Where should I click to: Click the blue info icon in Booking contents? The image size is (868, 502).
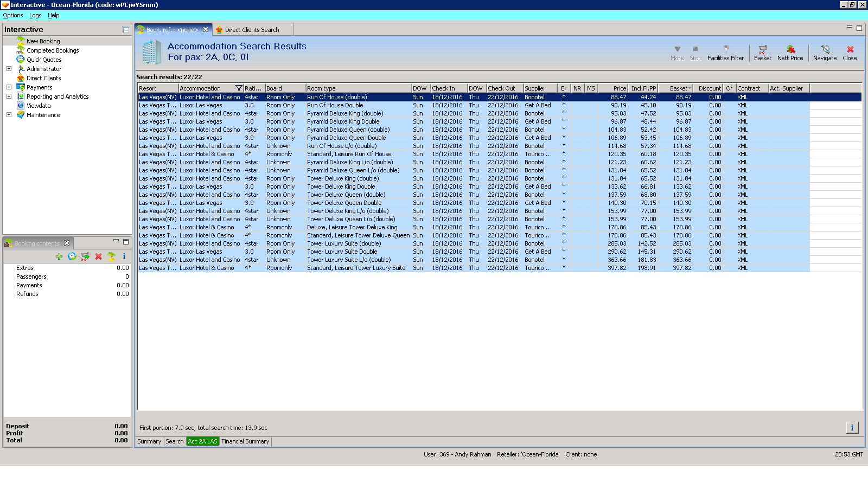point(124,256)
